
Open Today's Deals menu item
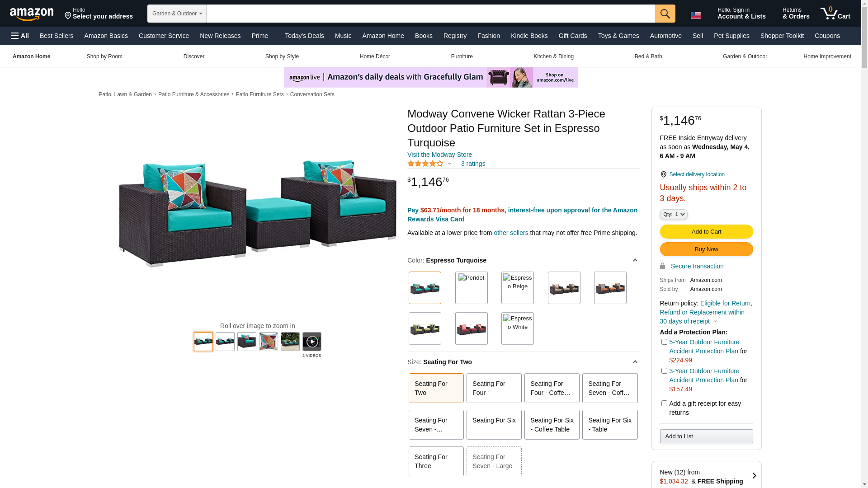tap(304, 36)
